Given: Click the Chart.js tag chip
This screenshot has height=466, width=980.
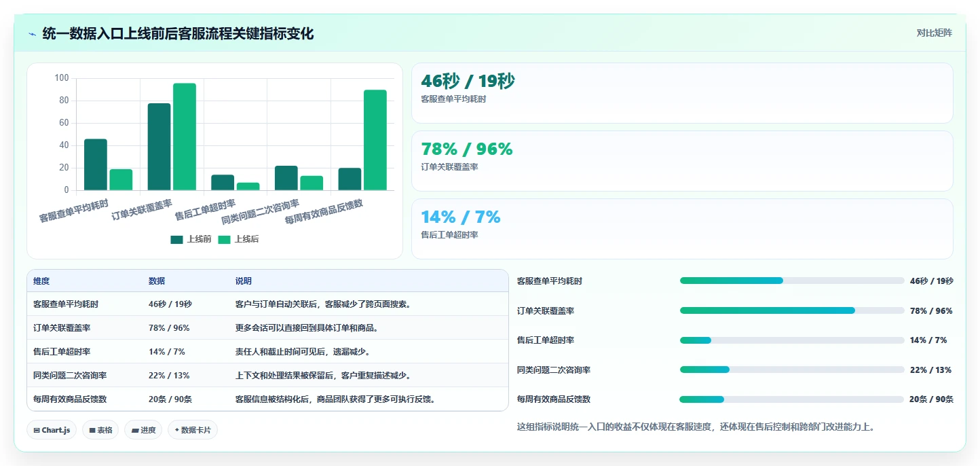Looking at the screenshot, I should coord(52,430).
